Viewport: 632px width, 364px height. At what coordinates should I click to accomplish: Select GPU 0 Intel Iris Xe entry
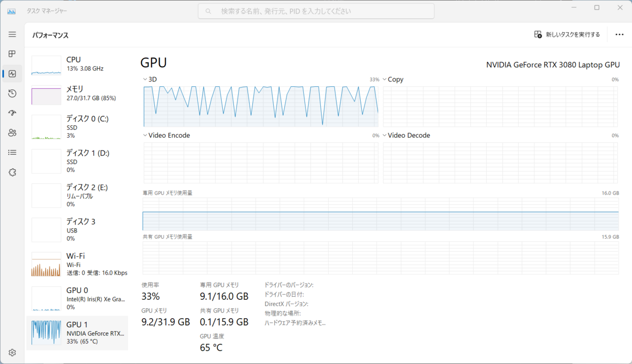pos(77,298)
